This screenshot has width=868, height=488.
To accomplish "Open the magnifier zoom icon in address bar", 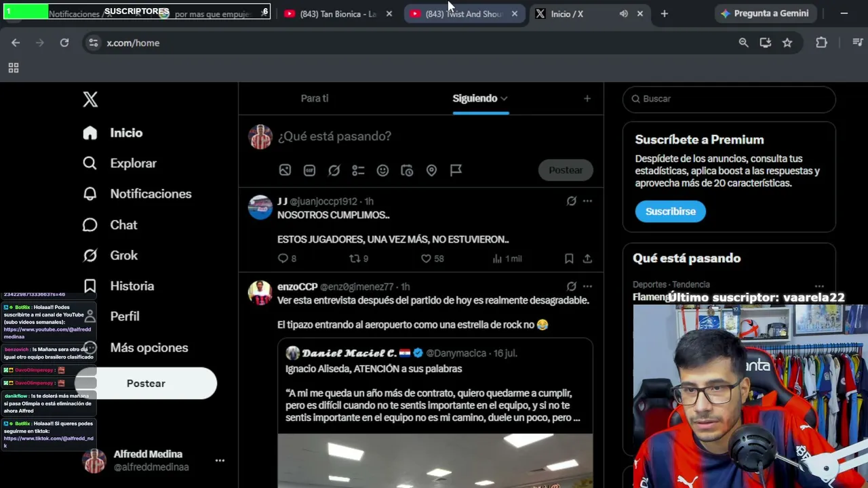I will pyautogui.click(x=743, y=43).
